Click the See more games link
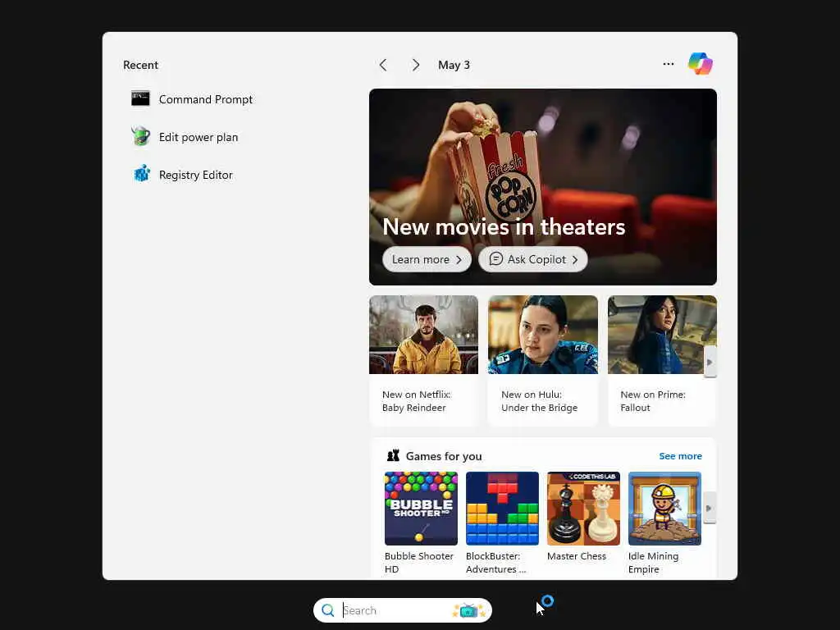840x630 pixels. (x=680, y=456)
